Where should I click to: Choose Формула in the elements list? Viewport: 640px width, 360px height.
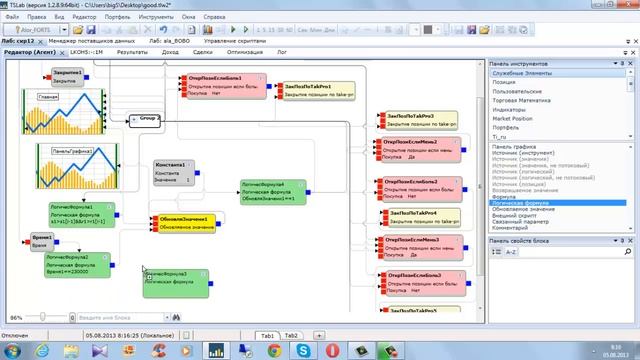click(x=504, y=196)
